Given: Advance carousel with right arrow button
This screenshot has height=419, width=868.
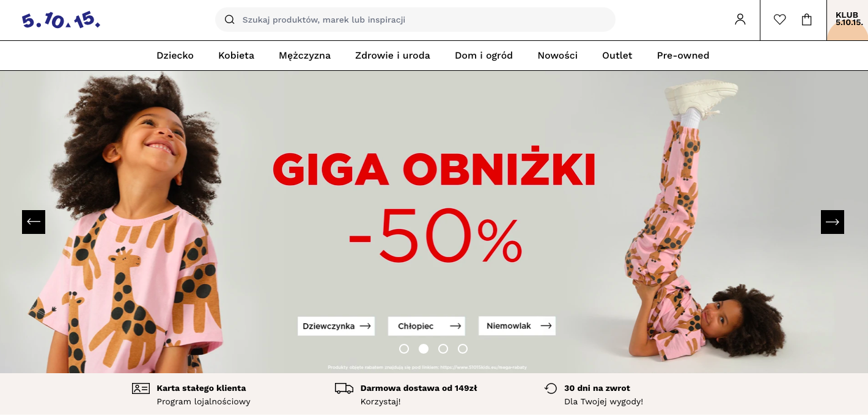Looking at the screenshot, I should (x=833, y=222).
